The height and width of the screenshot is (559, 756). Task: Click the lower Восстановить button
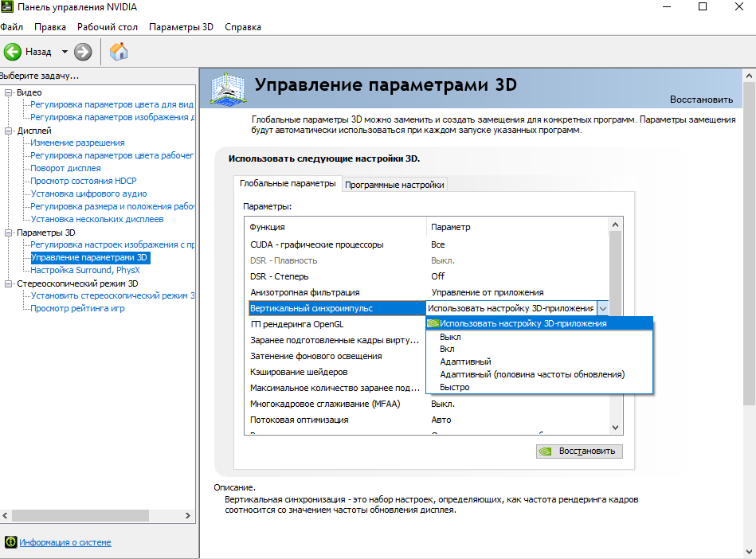(x=579, y=451)
